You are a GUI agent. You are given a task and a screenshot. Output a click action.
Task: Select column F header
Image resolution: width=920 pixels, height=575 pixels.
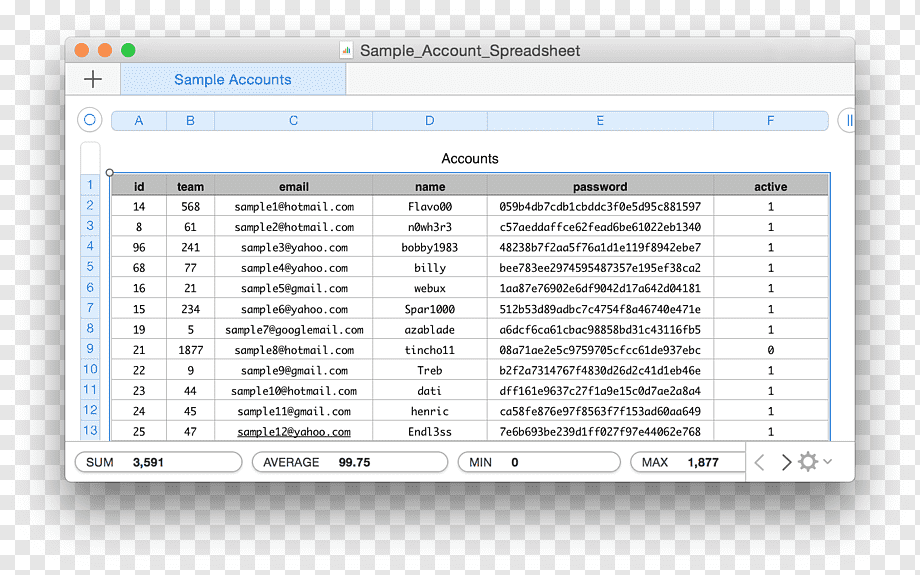pos(770,120)
